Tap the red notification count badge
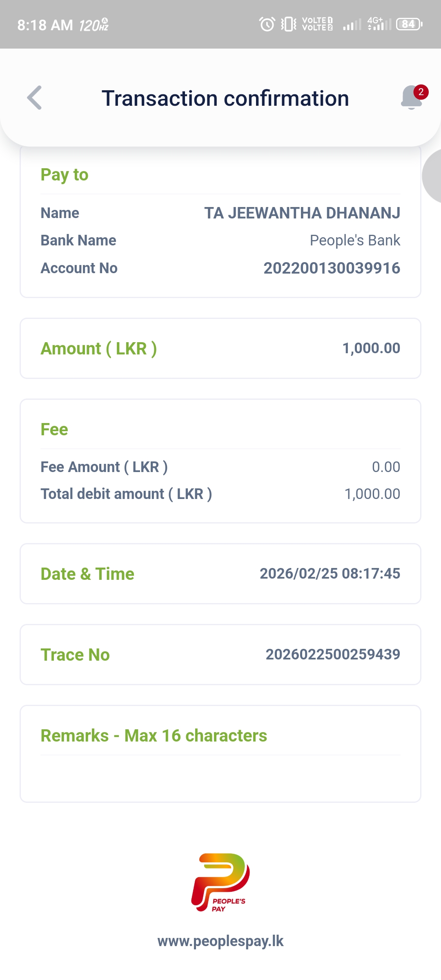 pyautogui.click(x=421, y=92)
